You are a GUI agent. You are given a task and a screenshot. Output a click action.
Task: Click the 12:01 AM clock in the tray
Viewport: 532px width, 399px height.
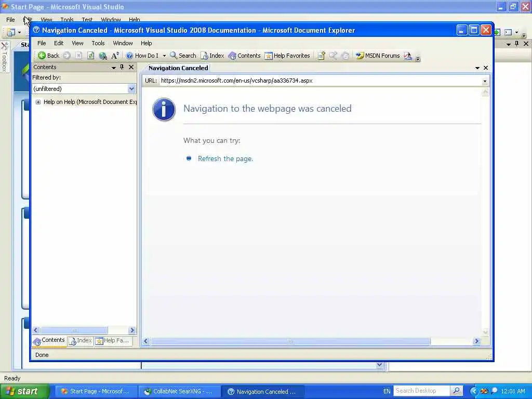click(513, 391)
